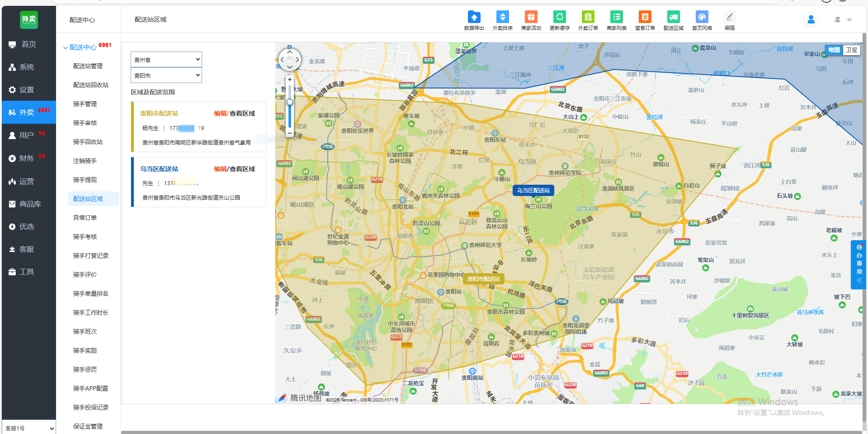This screenshot has height=434, width=868.
Task: Click 编辑 for 贵阳市配送站
Action: pos(220,113)
